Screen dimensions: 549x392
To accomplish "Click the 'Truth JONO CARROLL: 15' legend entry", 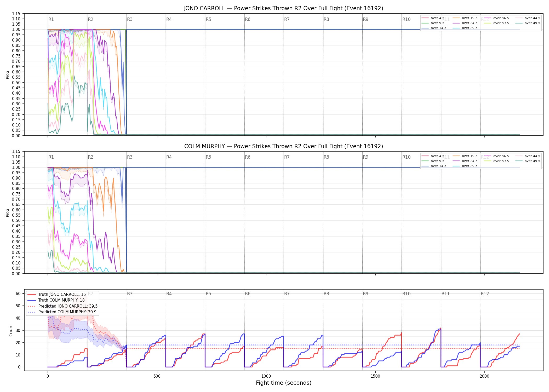I will [57, 295].
